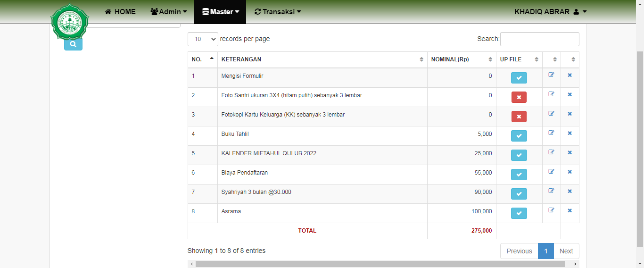
Task: Open the Master menu
Action: (220, 12)
